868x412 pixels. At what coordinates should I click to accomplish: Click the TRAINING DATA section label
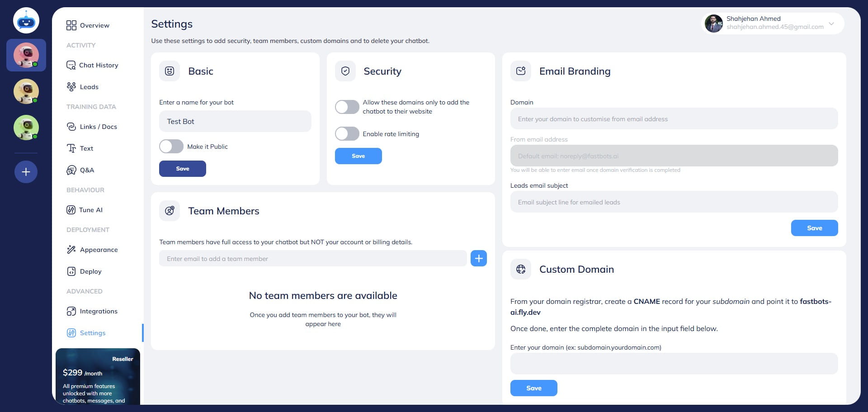pyautogui.click(x=91, y=107)
